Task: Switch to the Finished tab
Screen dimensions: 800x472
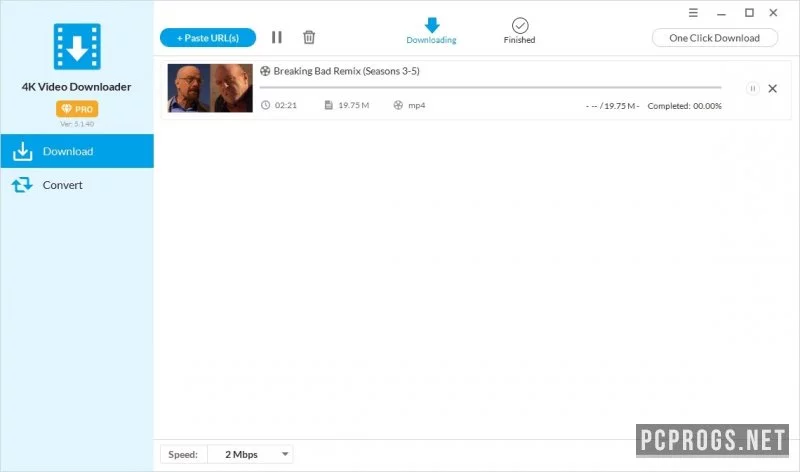Action: point(519,31)
